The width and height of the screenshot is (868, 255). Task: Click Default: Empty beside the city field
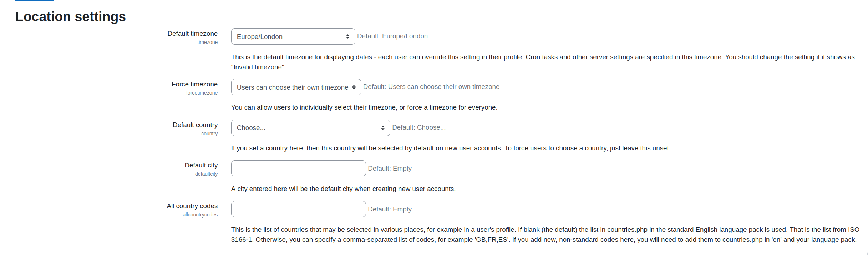coord(390,169)
